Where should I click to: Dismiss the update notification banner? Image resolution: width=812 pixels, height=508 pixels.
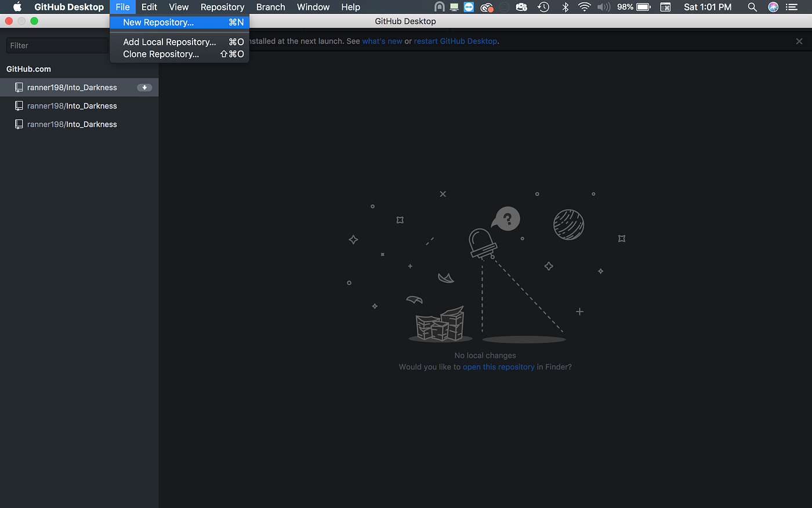[799, 41]
